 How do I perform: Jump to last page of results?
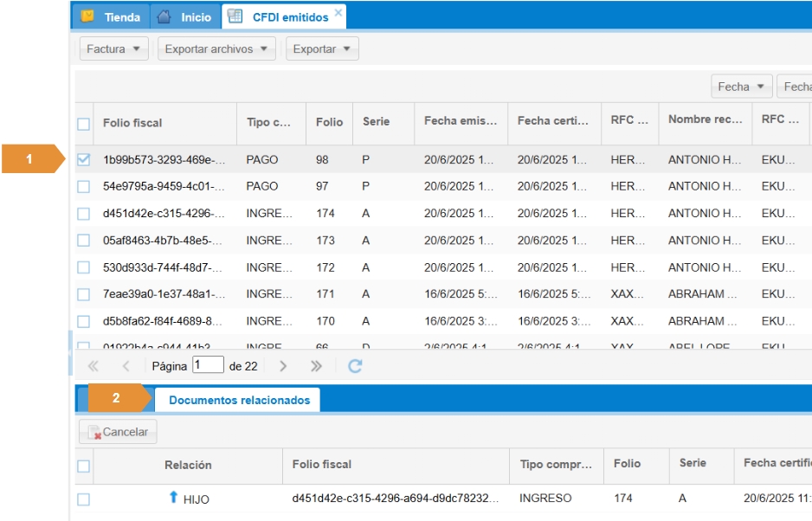point(316,366)
